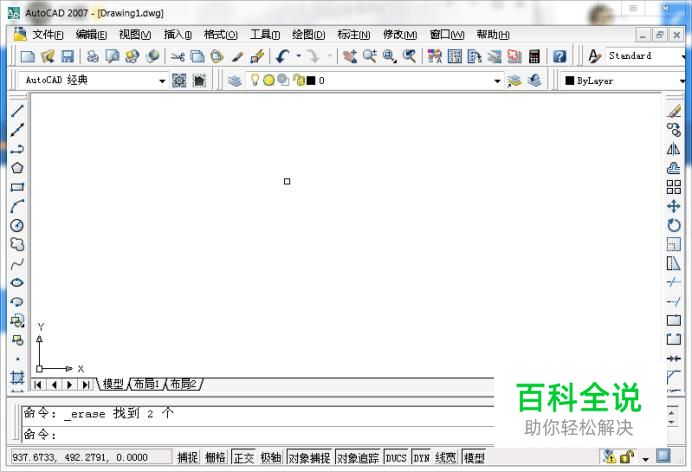Click the Help question mark icon

560,56
